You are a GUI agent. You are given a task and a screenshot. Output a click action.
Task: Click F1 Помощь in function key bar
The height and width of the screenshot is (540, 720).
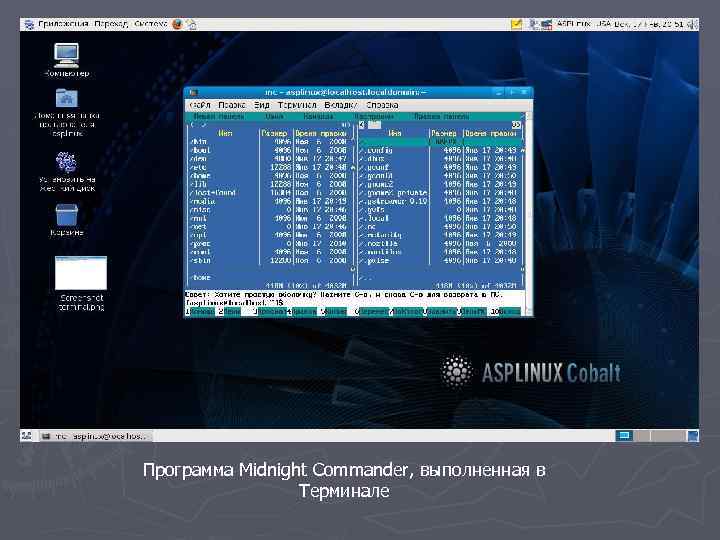[200, 312]
